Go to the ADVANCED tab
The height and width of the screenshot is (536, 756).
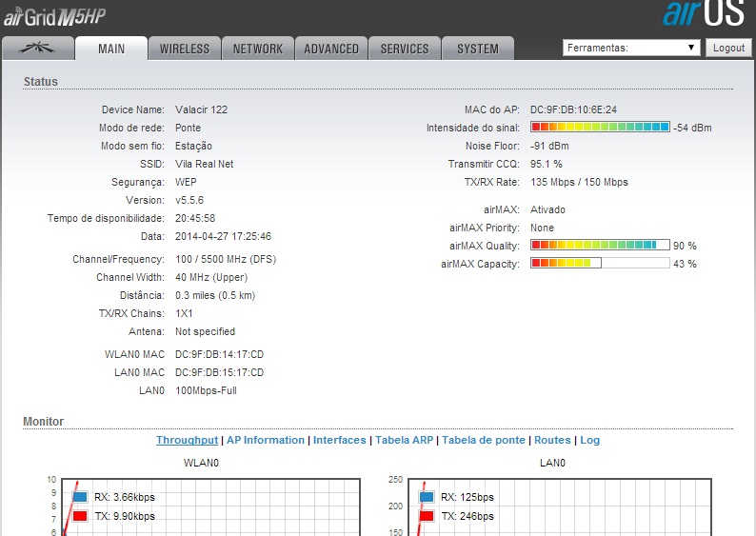pyautogui.click(x=331, y=49)
